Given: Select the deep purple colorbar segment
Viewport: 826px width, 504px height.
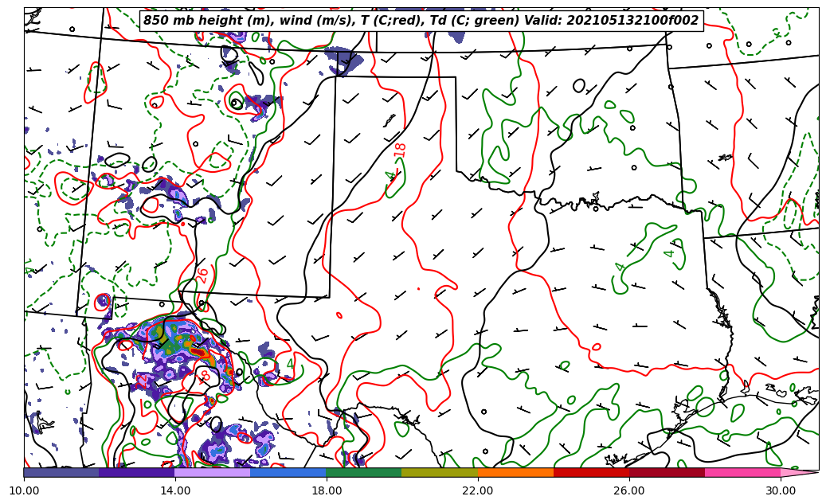Looking at the screenshot, I should click(137, 472).
